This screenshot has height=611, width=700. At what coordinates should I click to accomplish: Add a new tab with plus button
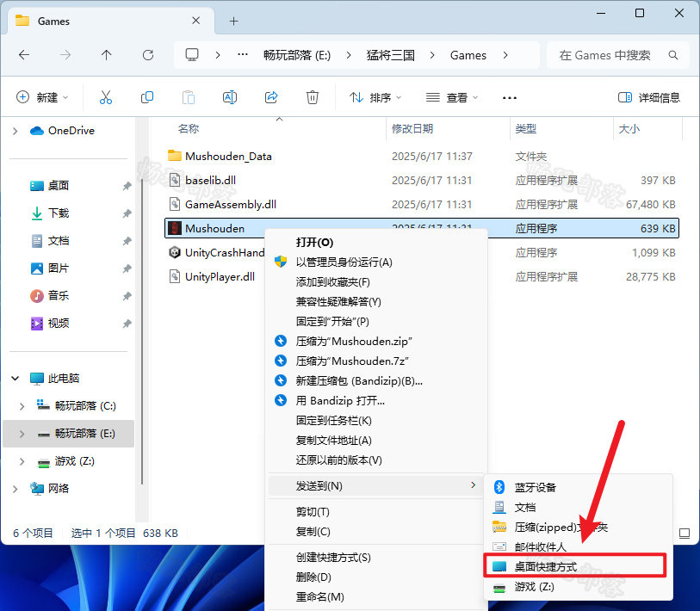[x=234, y=21]
